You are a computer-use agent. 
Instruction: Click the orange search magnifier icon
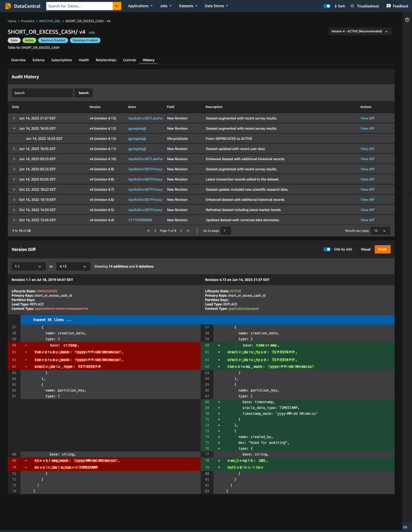coord(117,6)
